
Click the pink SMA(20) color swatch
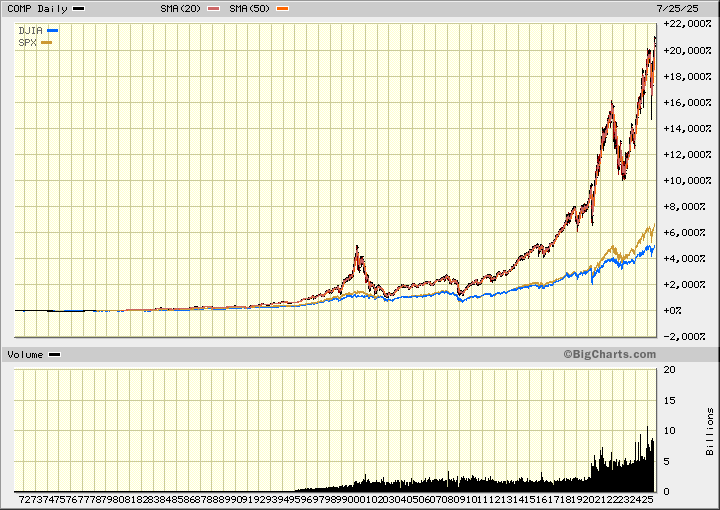214,9
